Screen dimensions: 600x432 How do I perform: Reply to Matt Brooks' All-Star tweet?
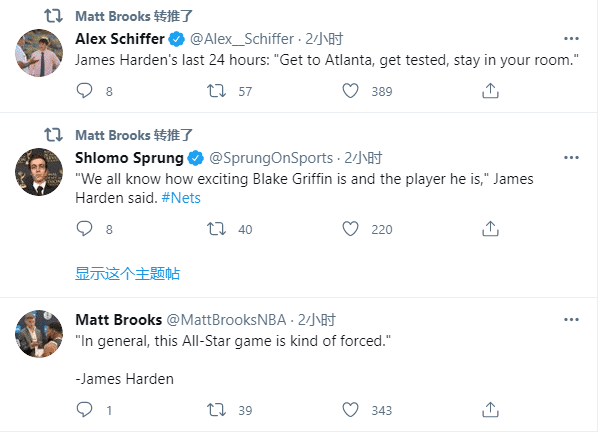[84, 410]
